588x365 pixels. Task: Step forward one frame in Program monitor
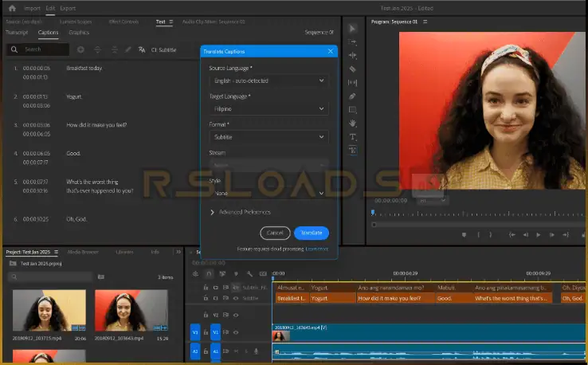[552, 235]
